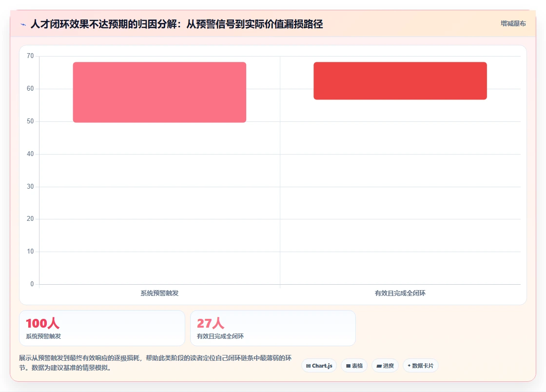Image resolution: width=546 pixels, height=392 pixels.
Task: Click the pink 系统预警触发 bar in chart
Action: coord(159,92)
